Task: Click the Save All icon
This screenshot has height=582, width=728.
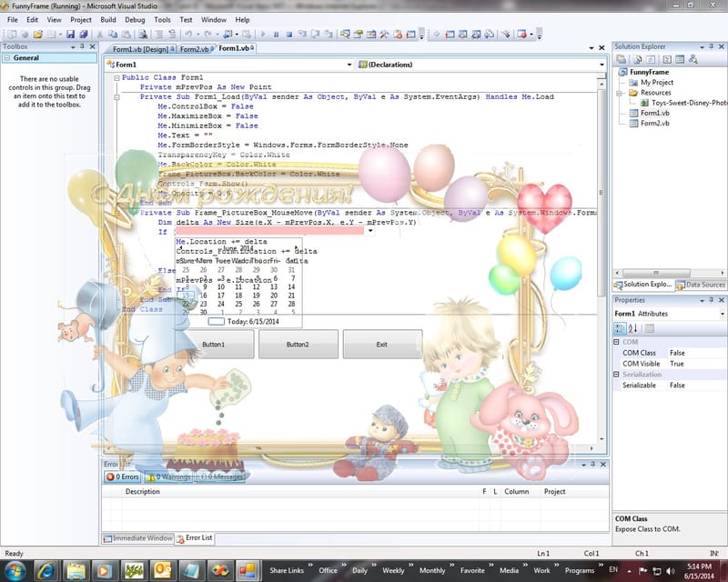Action: (x=84, y=34)
